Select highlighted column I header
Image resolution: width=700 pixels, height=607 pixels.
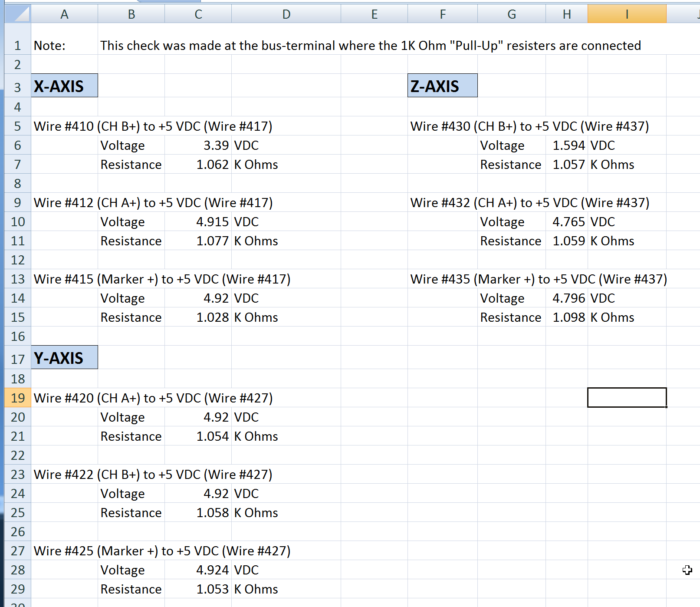pyautogui.click(x=626, y=14)
